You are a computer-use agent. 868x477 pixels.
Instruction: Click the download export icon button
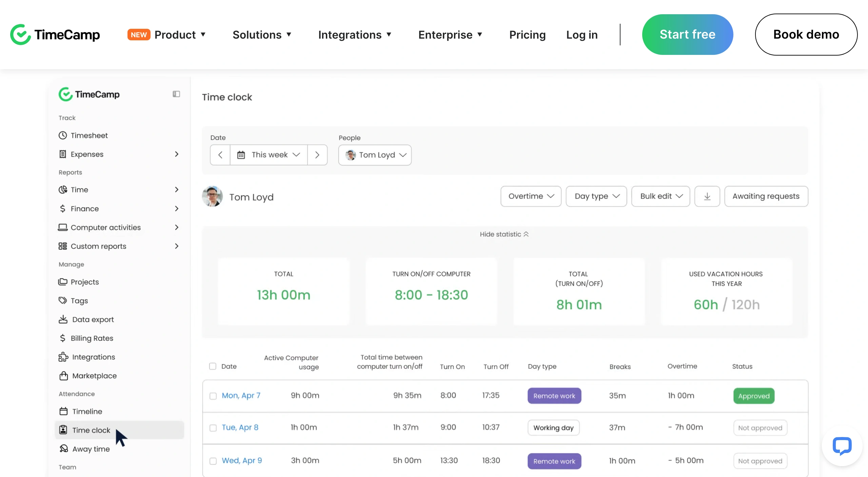[707, 196]
